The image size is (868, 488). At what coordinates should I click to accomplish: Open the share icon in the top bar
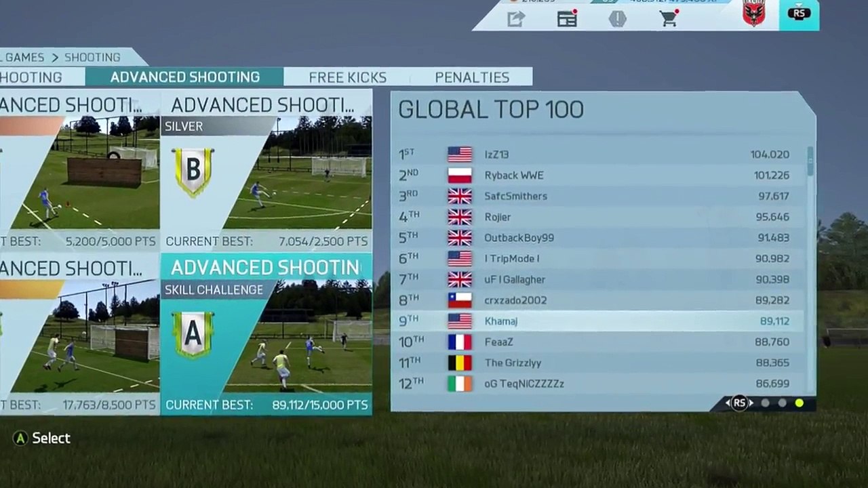click(x=516, y=19)
